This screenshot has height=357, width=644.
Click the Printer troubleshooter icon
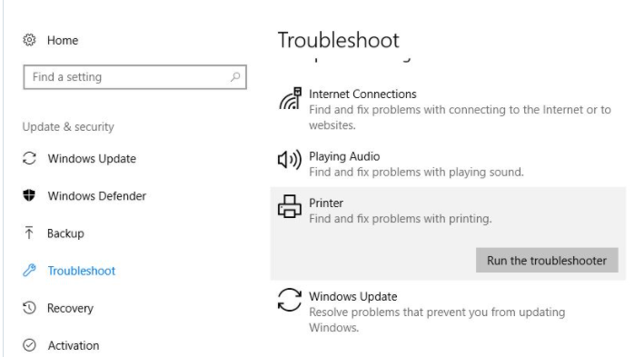[x=290, y=206]
